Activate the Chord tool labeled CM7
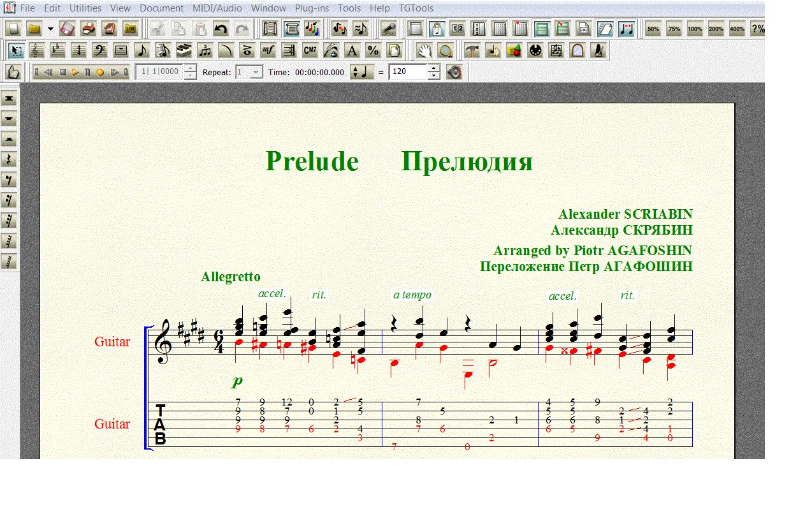This screenshot has height=521, width=812. (x=310, y=50)
